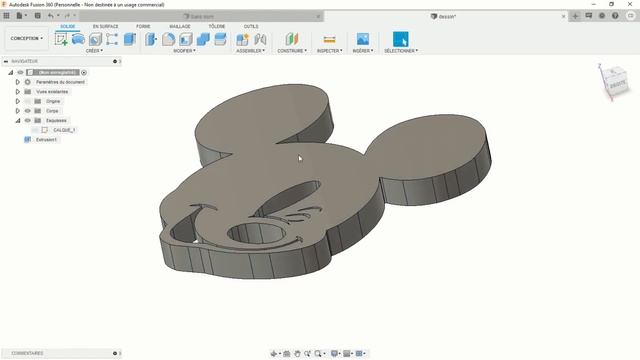Screen dimensions: 640x360
Task: Switch to the En Surface tab
Action: coord(105,26)
